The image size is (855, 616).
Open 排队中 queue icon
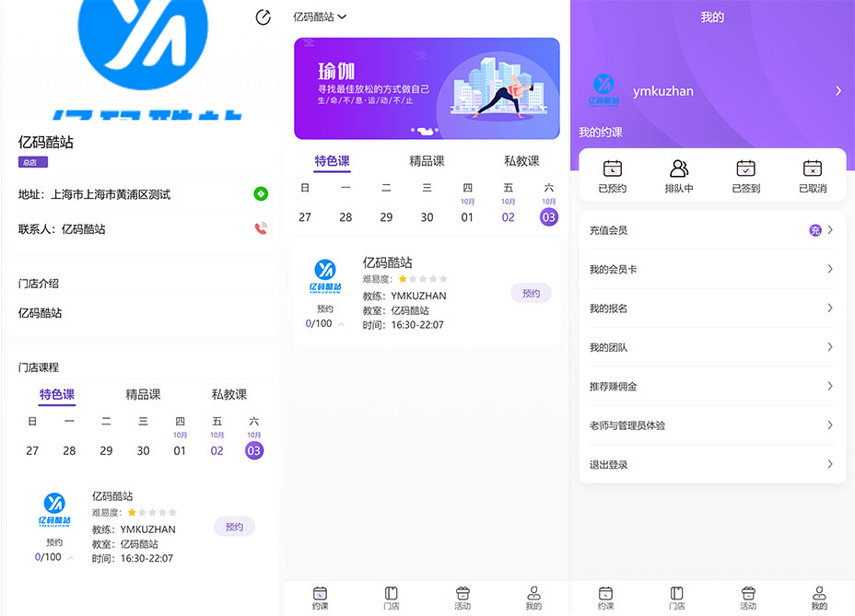(x=679, y=169)
